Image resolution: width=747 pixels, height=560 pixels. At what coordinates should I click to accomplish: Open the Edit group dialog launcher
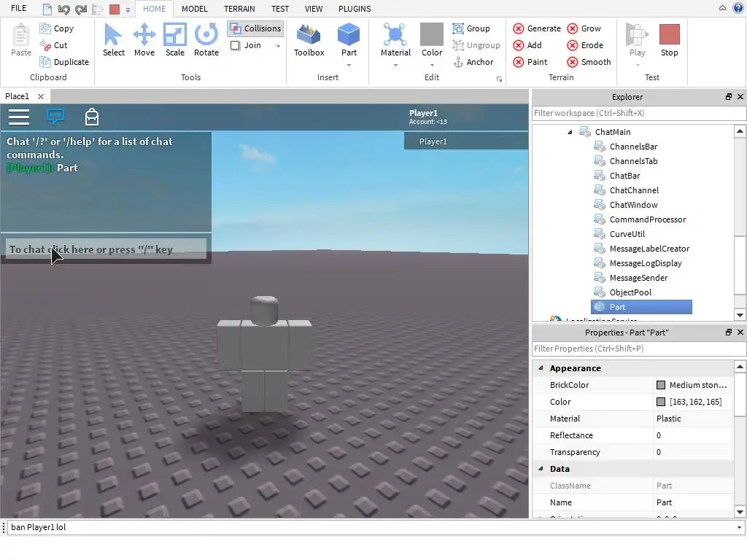point(499,79)
